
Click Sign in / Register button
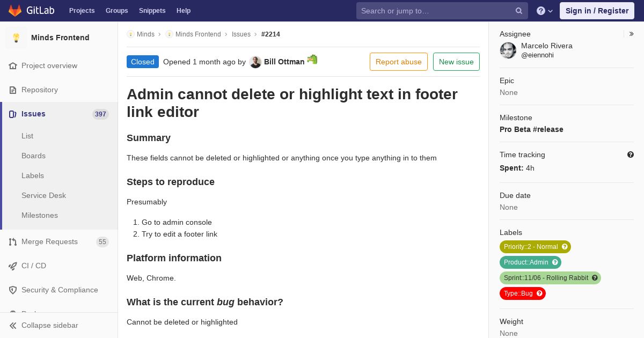(597, 11)
